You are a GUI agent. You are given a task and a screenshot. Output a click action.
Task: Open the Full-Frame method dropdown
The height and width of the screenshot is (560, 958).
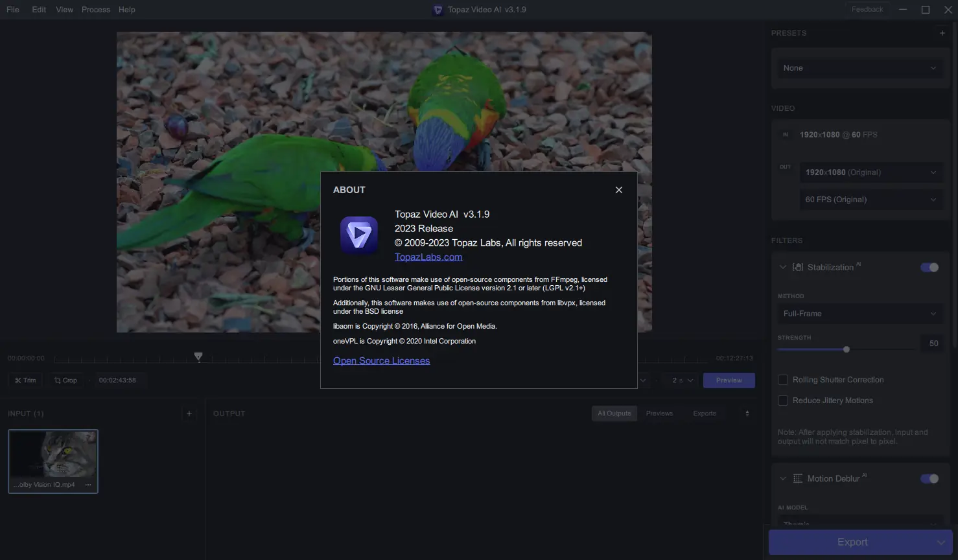[x=859, y=314]
